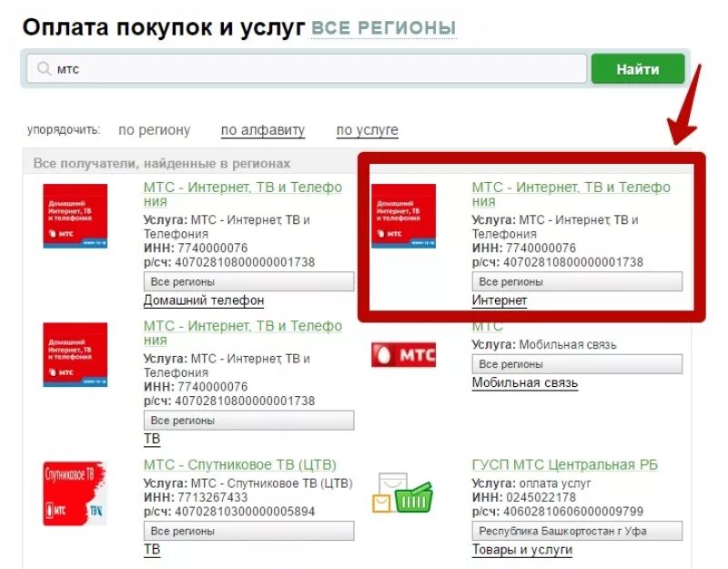
Task: Click ИНН 0245022178 text
Action: click(524, 497)
